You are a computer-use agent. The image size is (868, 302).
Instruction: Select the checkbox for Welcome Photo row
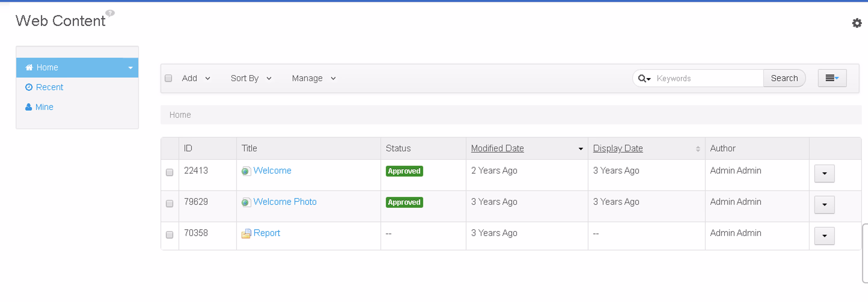pyautogui.click(x=170, y=204)
